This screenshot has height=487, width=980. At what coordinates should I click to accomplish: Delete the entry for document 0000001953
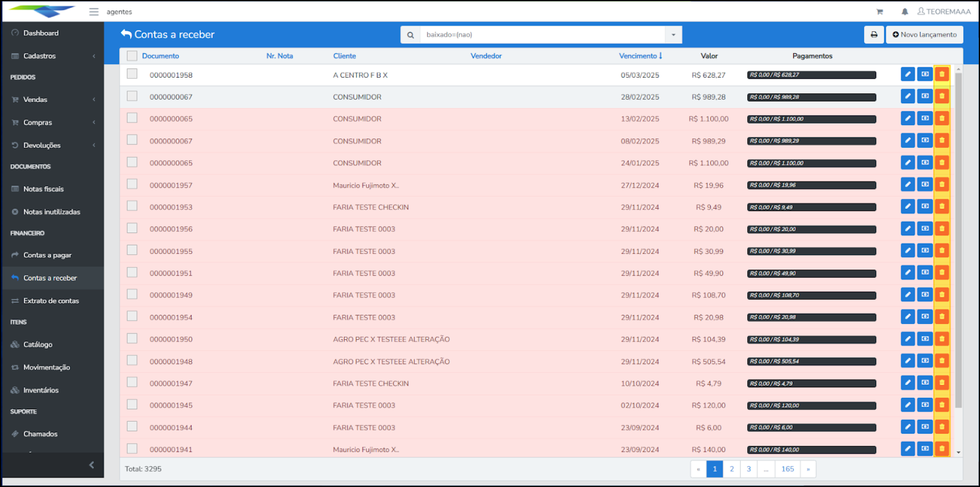[x=942, y=206]
